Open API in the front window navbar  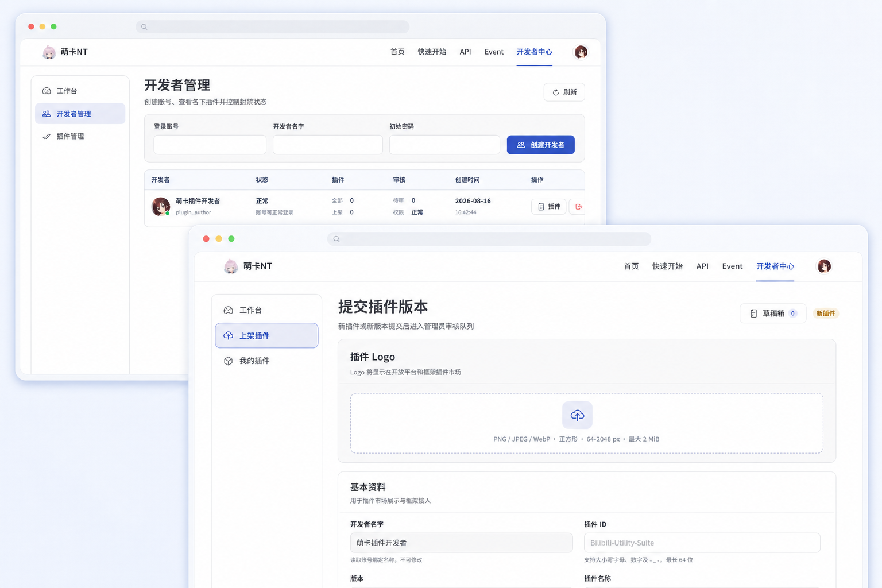click(702, 266)
